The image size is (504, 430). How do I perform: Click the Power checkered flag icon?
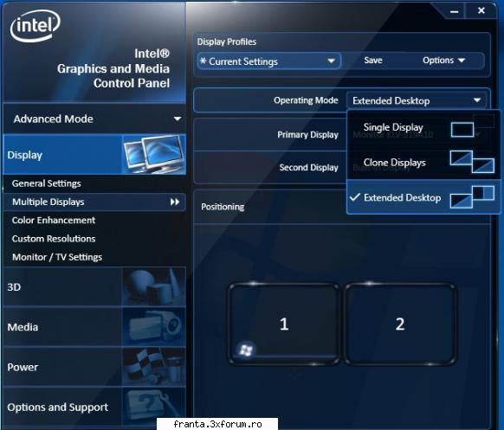pos(154,367)
